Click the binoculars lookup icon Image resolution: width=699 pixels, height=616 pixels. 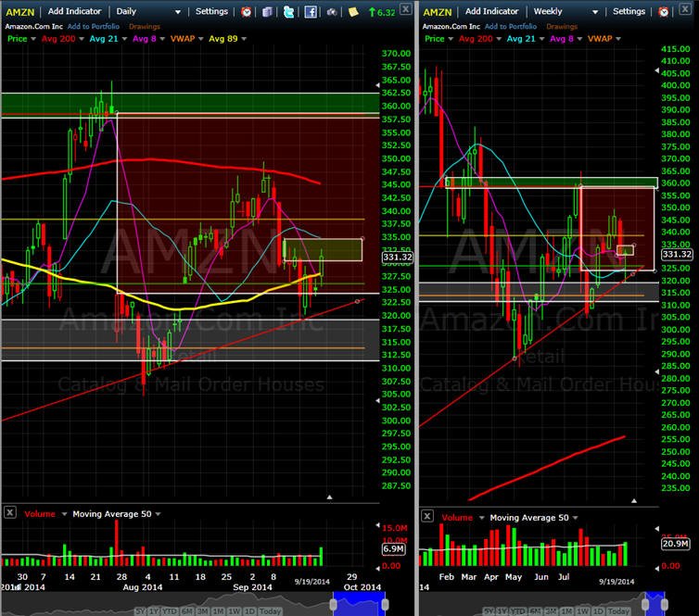(x=331, y=12)
